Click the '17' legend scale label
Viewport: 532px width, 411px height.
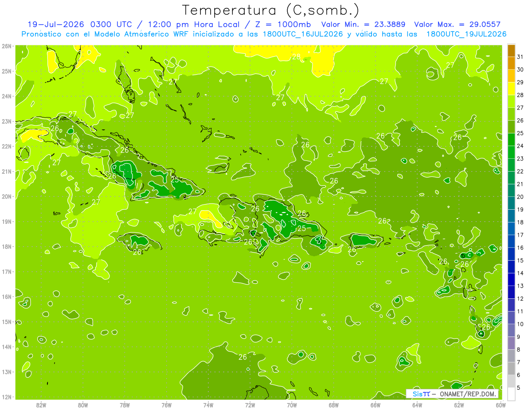(520, 235)
